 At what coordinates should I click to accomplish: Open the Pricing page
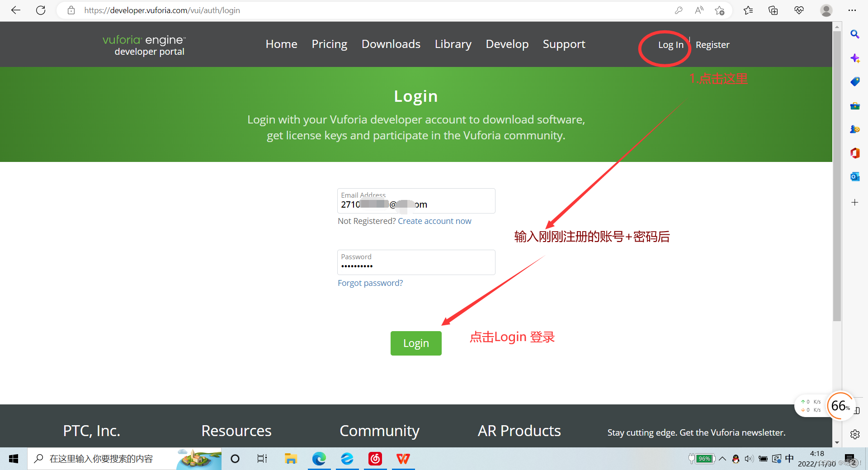[330, 44]
